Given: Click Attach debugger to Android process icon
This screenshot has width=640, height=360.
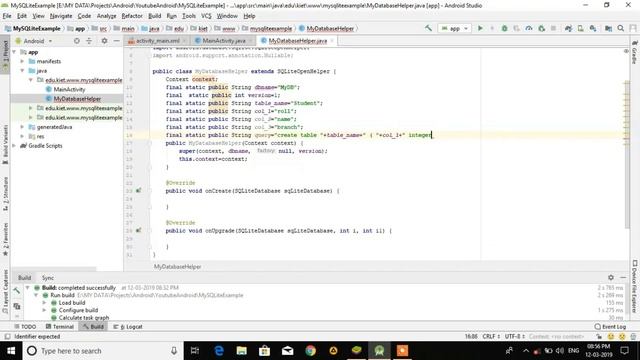Looking at the screenshot, I should point(542,28).
